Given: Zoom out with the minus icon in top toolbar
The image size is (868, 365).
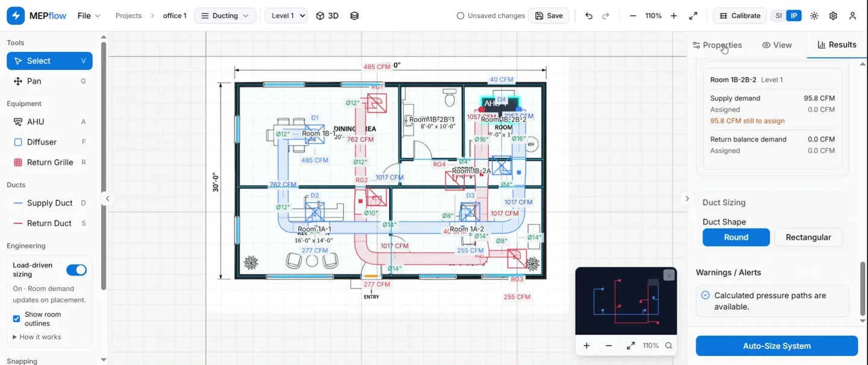Looking at the screenshot, I should pyautogui.click(x=633, y=16).
